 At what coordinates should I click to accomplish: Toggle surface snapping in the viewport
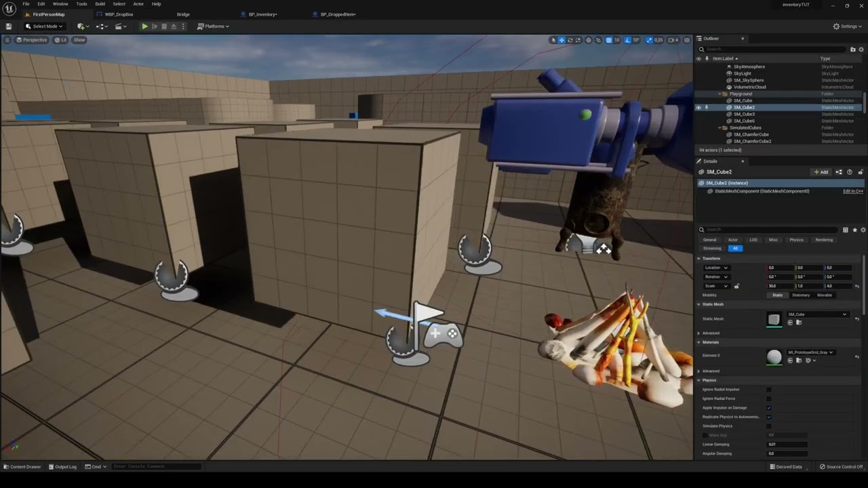tap(598, 40)
